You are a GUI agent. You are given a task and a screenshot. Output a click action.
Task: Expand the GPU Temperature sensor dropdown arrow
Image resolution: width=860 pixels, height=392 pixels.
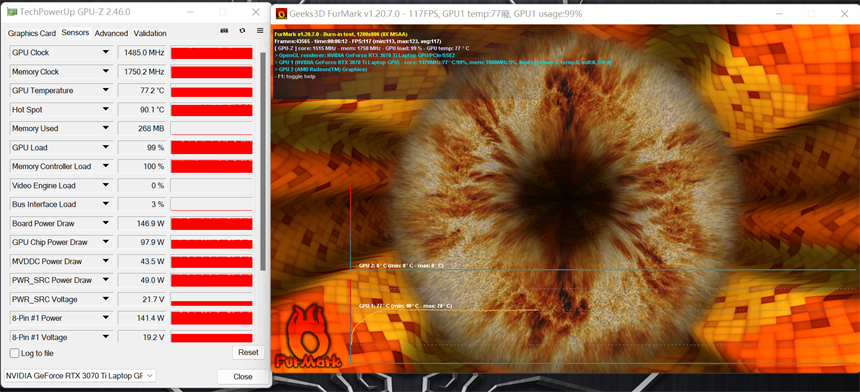(105, 90)
